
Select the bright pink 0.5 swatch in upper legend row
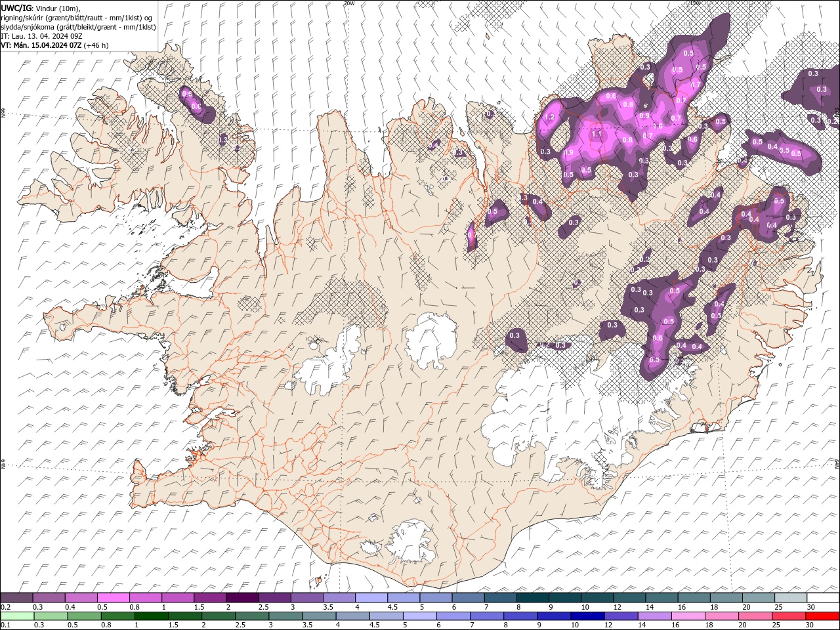click(114, 597)
